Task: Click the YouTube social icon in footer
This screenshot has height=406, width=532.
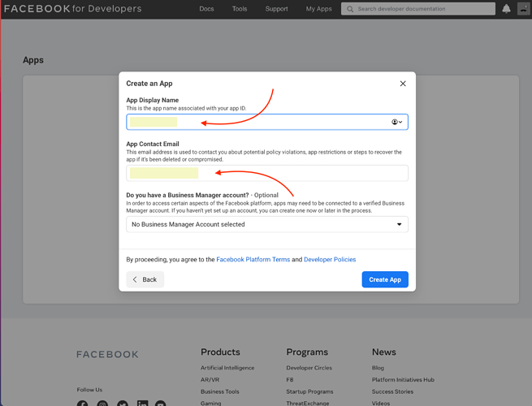Action: tap(161, 404)
